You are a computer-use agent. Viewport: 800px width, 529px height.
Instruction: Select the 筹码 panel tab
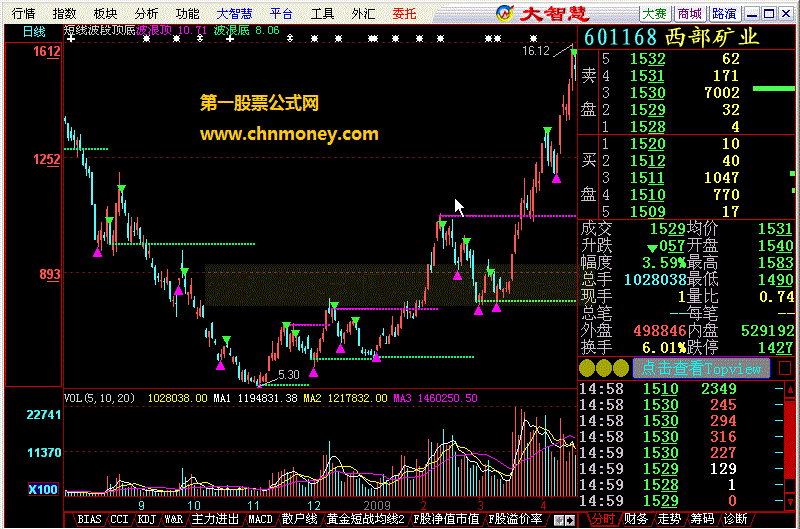pyautogui.click(x=703, y=519)
